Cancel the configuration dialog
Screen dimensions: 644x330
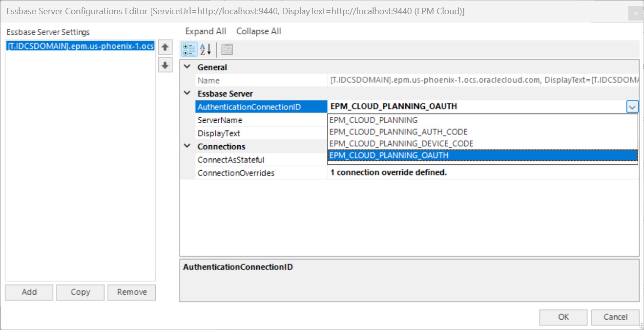point(615,317)
